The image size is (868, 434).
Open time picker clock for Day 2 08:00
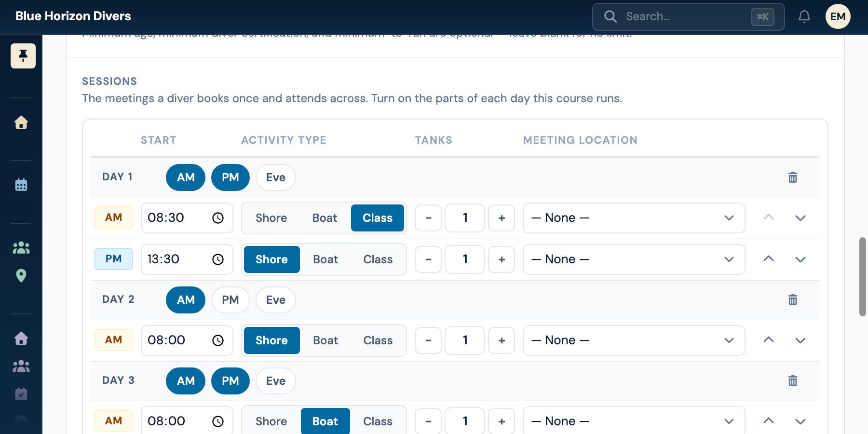218,340
